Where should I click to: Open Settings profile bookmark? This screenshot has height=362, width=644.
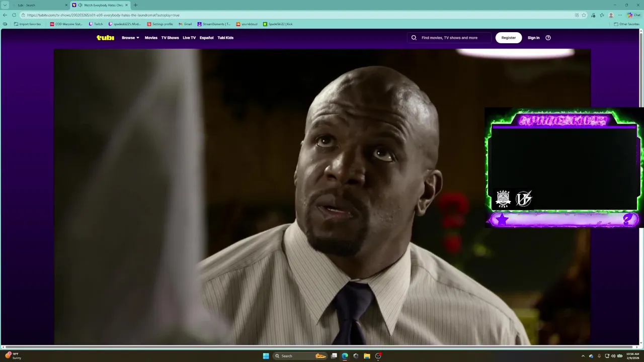[x=160, y=24]
